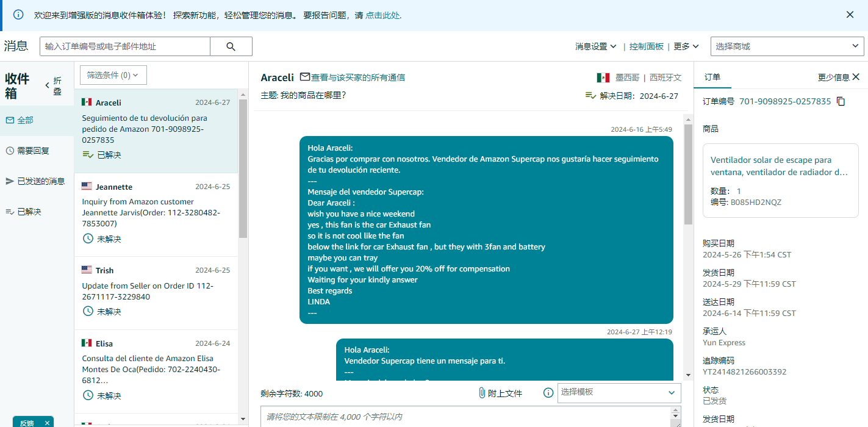868x427 pixels.
Task: Click the magnifier search button
Action: [x=231, y=46]
